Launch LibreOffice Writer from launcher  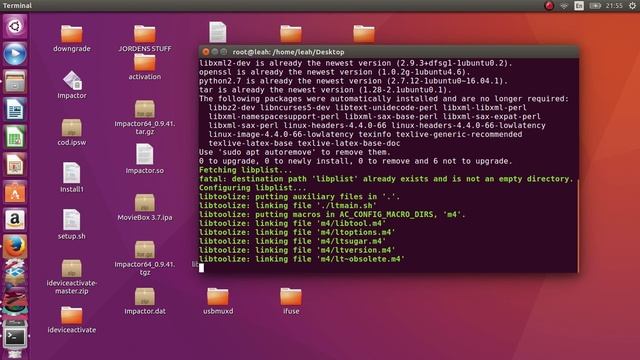tap(15, 109)
